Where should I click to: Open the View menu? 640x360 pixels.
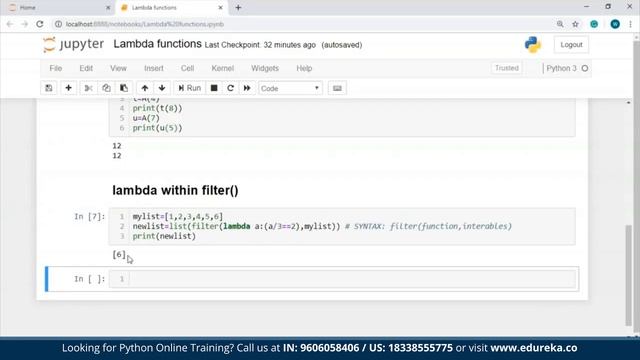pos(118,68)
